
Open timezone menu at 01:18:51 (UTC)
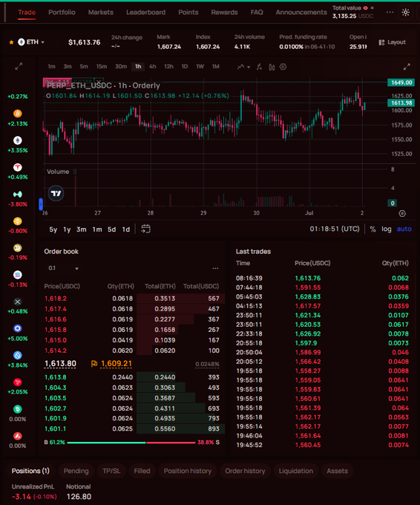[335, 229]
